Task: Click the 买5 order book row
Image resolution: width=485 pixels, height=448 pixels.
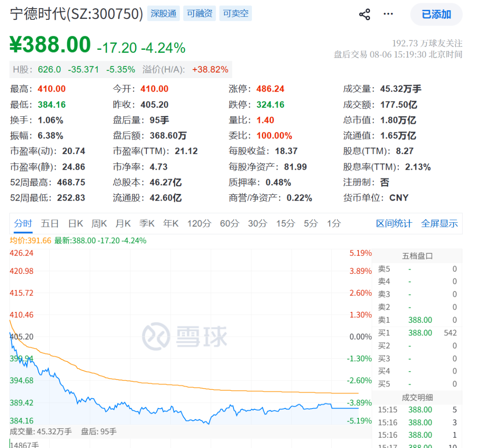Action: pos(417,384)
